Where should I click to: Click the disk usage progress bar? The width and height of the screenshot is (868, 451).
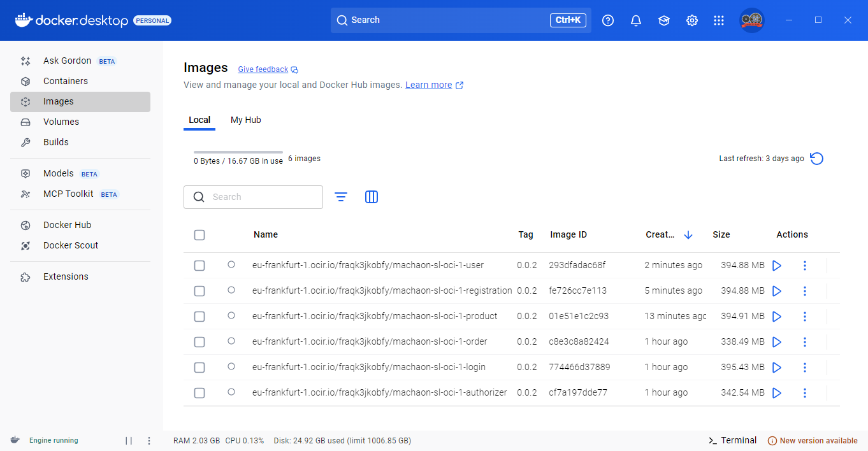238,152
